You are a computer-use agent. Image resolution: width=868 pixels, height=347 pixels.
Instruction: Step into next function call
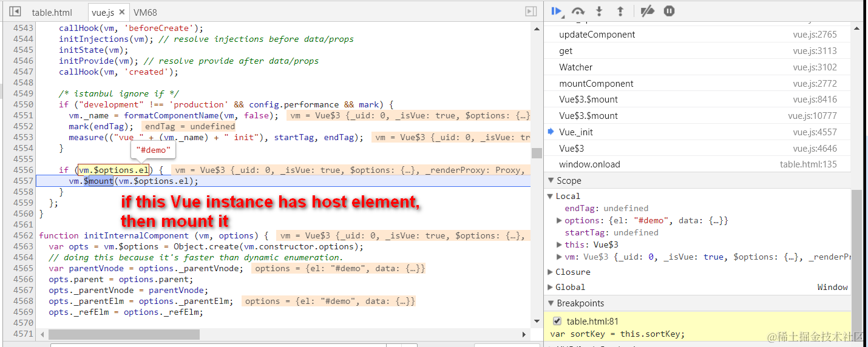tap(600, 11)
